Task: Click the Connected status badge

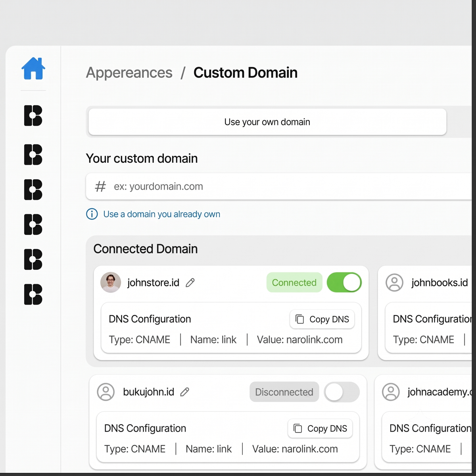Action: [x=294, y=282]
